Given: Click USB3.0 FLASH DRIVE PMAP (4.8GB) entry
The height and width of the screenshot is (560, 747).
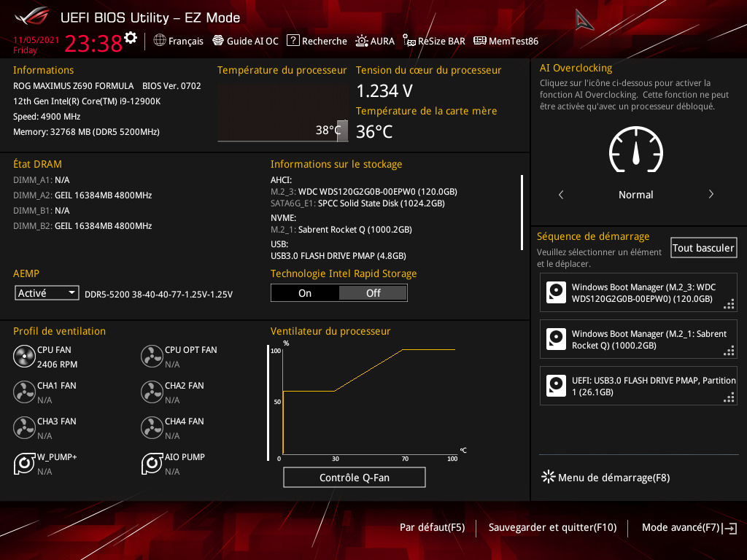Looking at the screenshot, I should point(338,256).
